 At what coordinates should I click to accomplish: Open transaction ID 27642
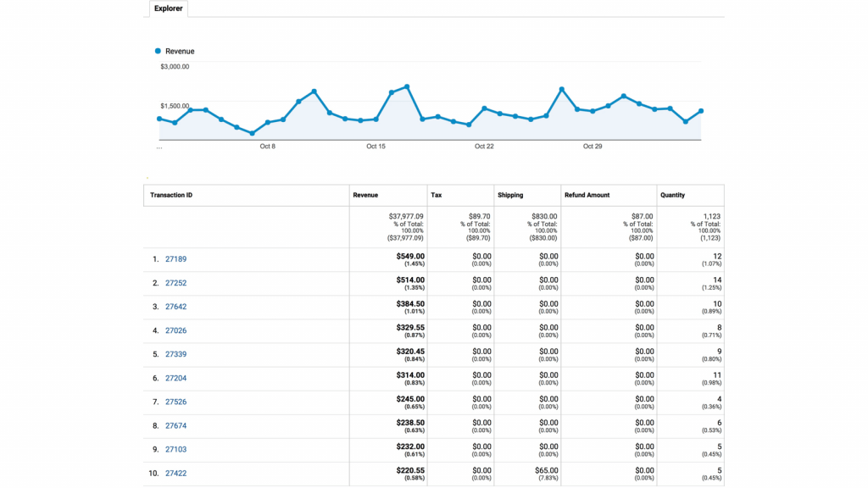[x=175, y=307]
